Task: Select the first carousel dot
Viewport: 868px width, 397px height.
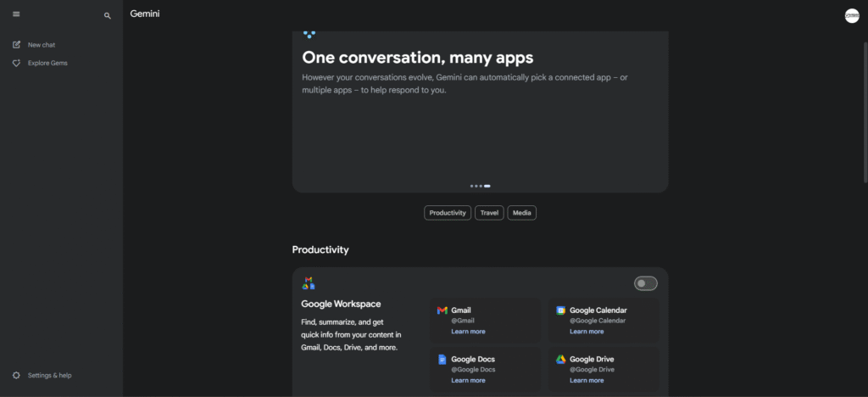Action: pyautogui.click(x=471, y=186)
